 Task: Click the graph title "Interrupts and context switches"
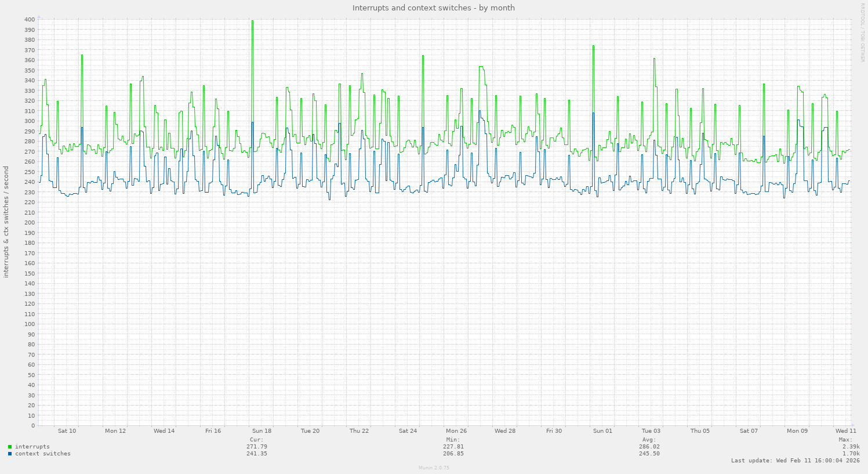(433, 8)
